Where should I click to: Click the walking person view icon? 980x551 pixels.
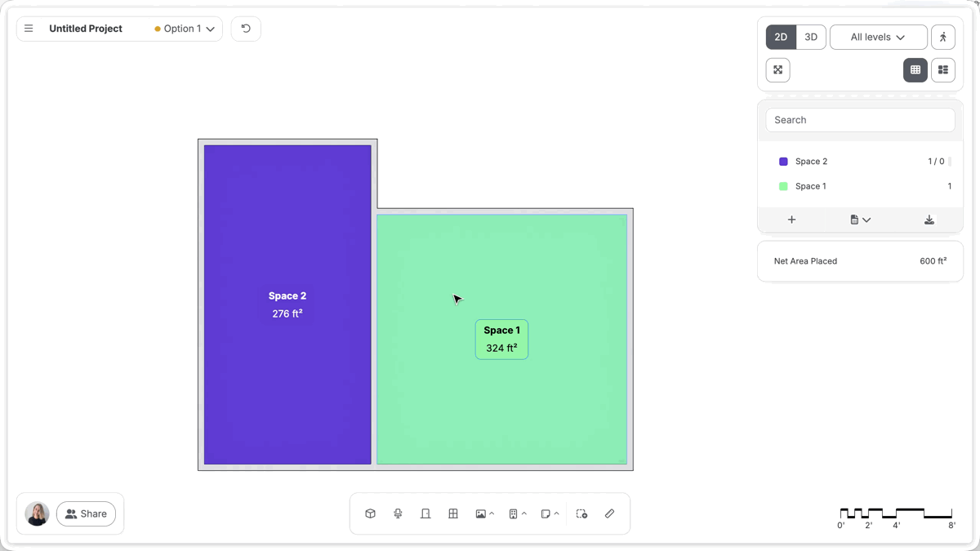coord(943,37)
